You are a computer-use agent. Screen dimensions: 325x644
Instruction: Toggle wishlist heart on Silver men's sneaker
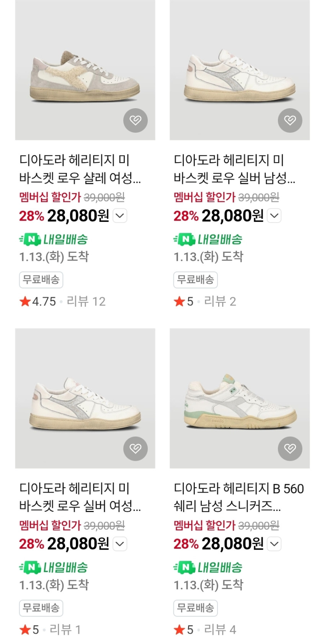pos(290,120)
